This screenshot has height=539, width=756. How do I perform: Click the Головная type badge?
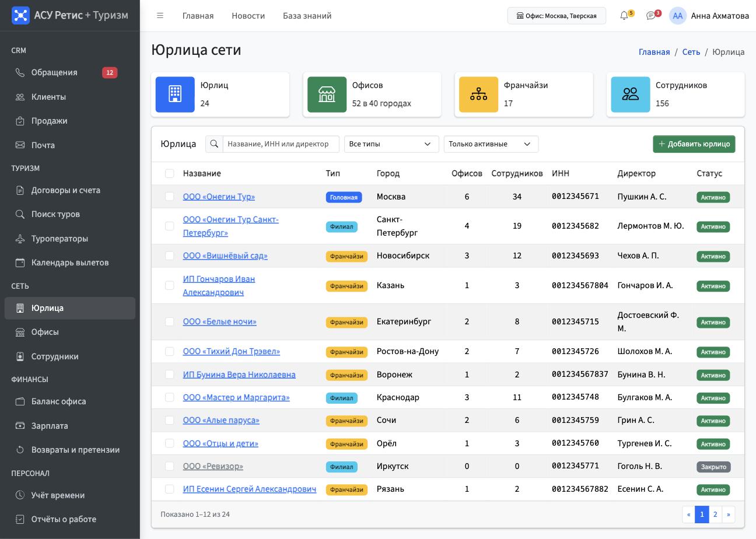coord(344,197)
